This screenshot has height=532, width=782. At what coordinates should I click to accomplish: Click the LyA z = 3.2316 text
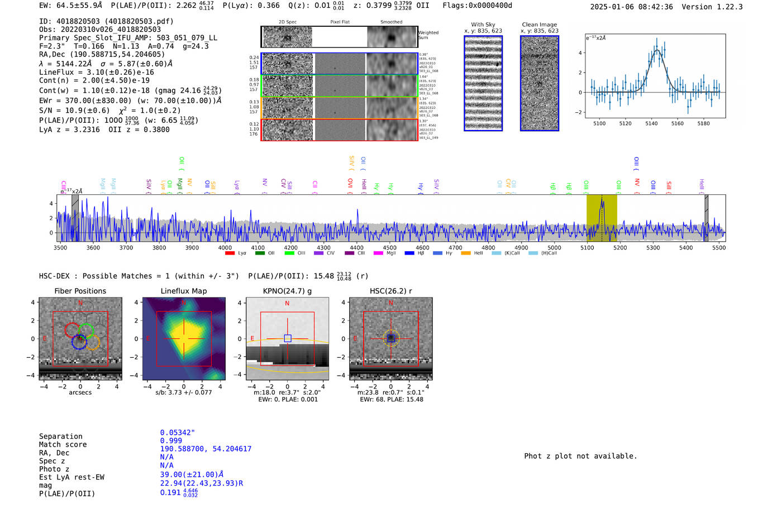click(x=69, y=130)
